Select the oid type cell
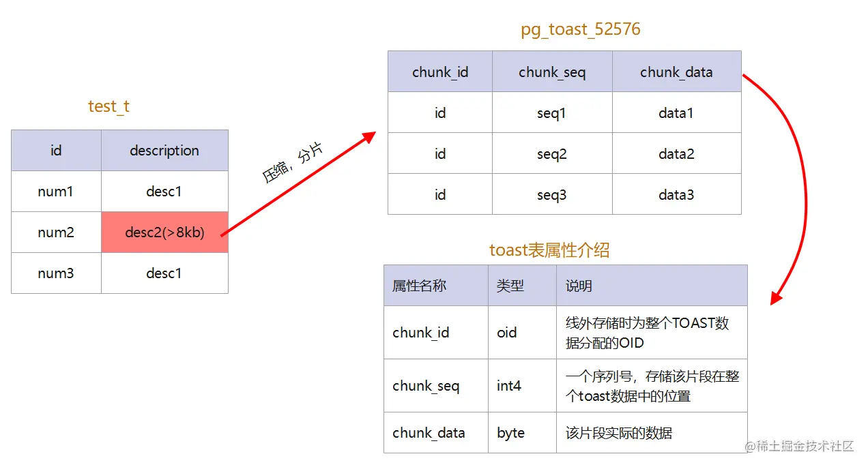868x467 pixels. [522, 333]
